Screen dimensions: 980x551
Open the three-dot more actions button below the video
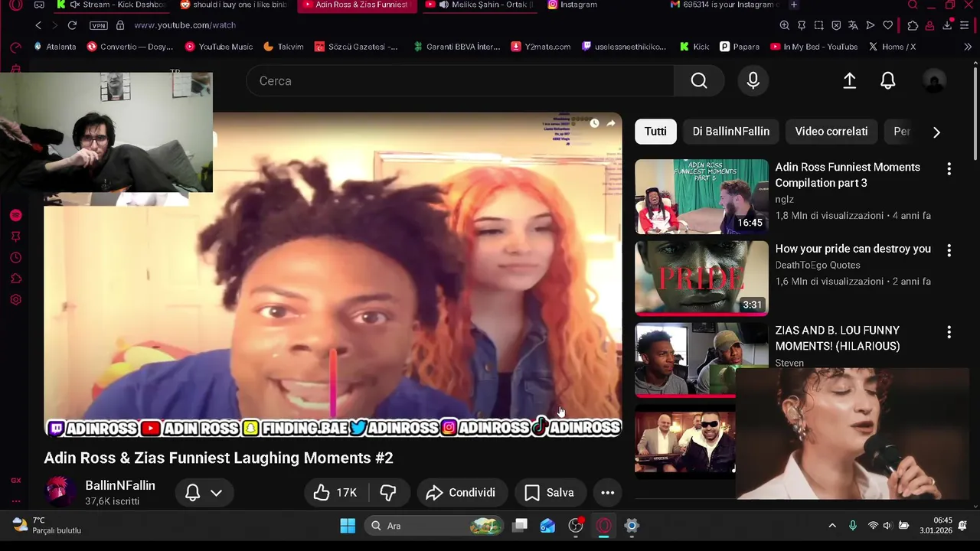(x=607, y=493)
